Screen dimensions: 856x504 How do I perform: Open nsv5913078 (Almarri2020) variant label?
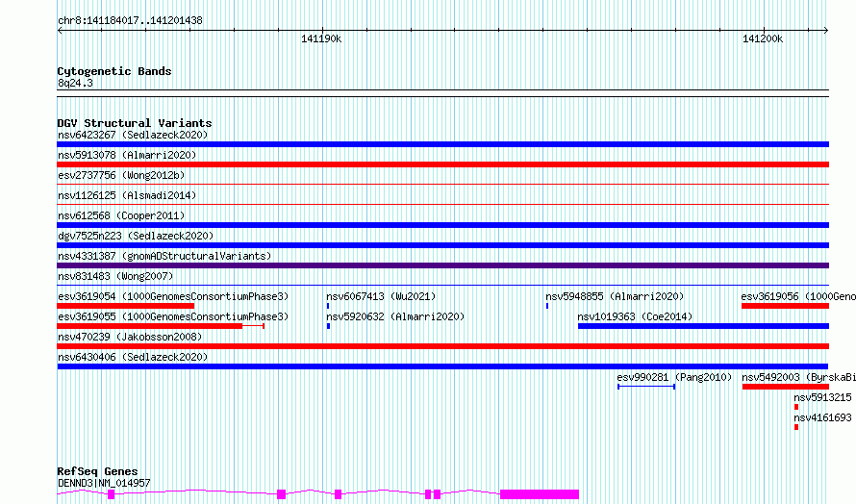pos(127,155)
